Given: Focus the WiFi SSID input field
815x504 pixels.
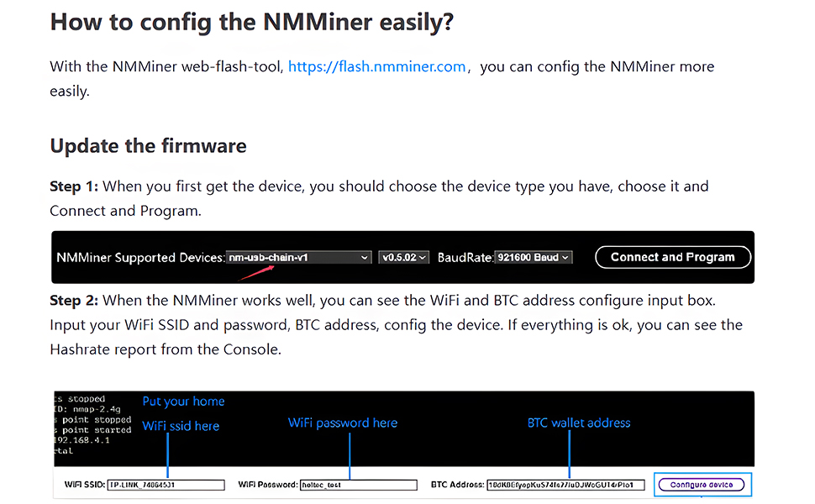Looking at the screenshot, I should pyautogui.click(x=166, y=485).
